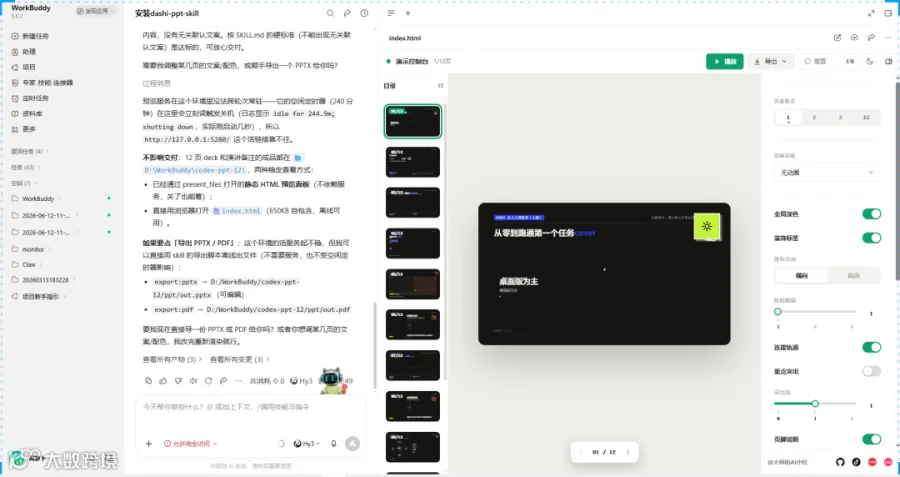The image size is (900, 477).
Task: Click the round send arrow button
Action: coord(352,444)
